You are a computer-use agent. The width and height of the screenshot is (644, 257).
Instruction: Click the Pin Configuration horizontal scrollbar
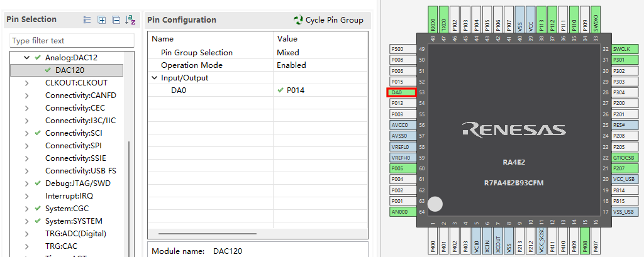click(x=208, y=234)
